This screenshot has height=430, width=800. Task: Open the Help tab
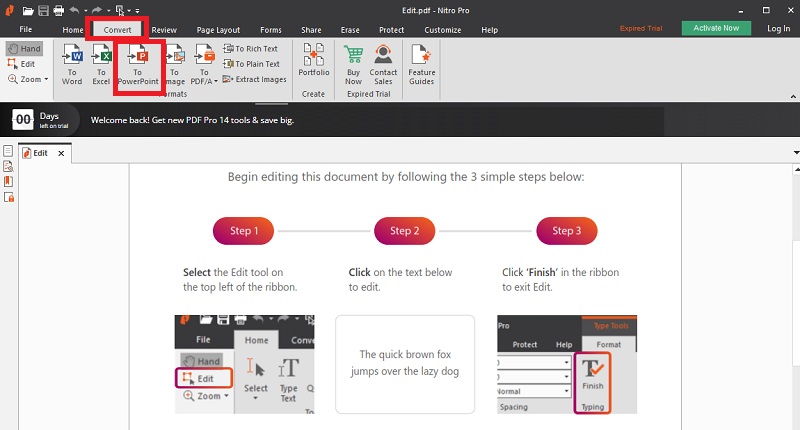pos(489,30)
